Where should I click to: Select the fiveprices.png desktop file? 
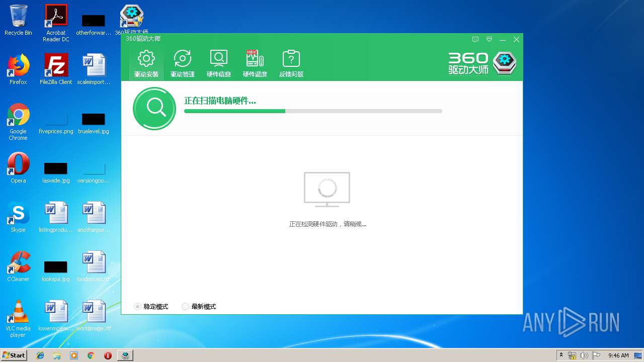pos(56,124)
